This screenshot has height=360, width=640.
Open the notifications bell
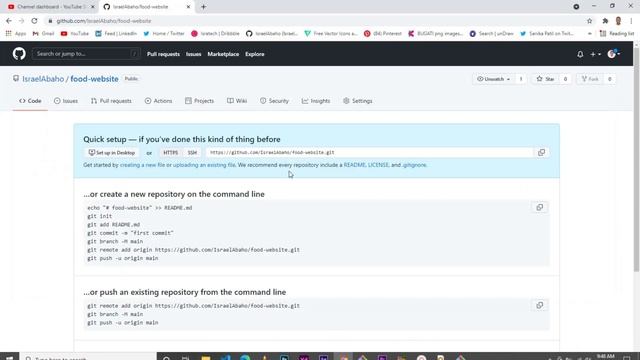580,54
